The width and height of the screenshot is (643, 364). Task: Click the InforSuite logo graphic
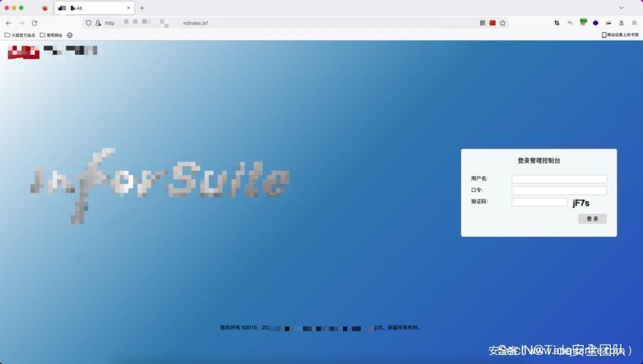[x=160, y=185]
